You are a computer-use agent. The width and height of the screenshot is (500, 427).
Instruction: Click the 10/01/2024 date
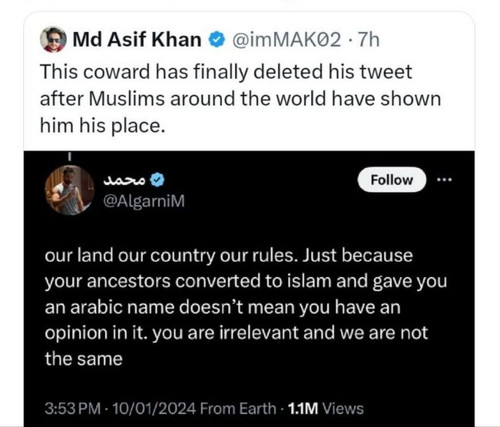(154, 408)
